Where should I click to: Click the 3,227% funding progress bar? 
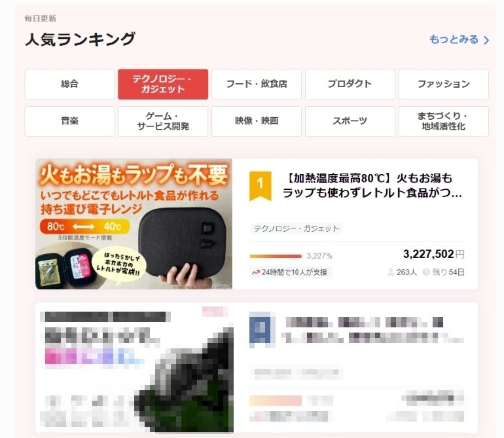pos(276,256)
